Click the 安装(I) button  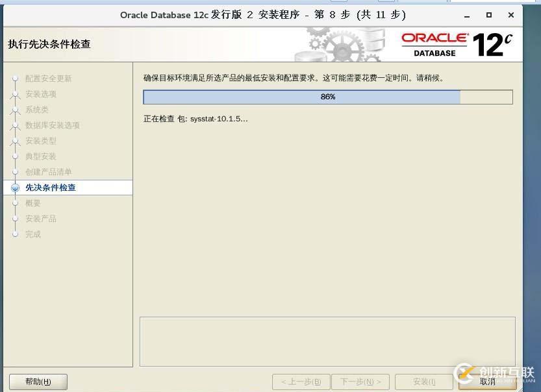point(423,382)
